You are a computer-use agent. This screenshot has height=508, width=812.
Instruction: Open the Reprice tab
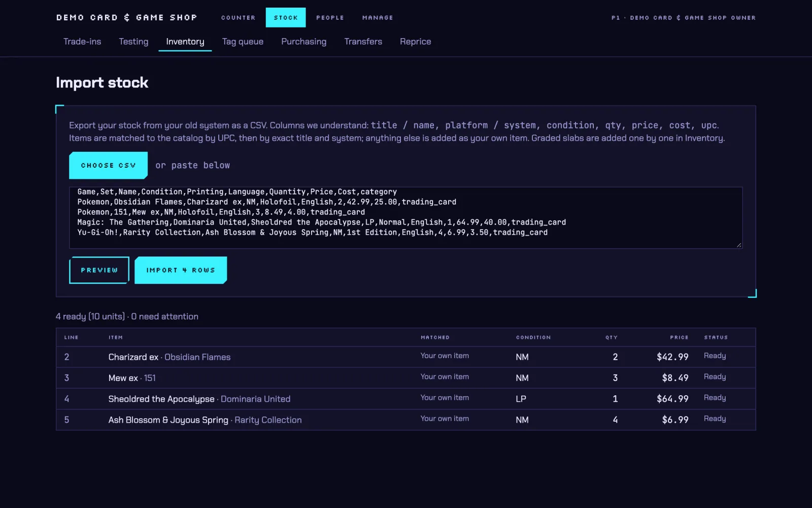415,42
